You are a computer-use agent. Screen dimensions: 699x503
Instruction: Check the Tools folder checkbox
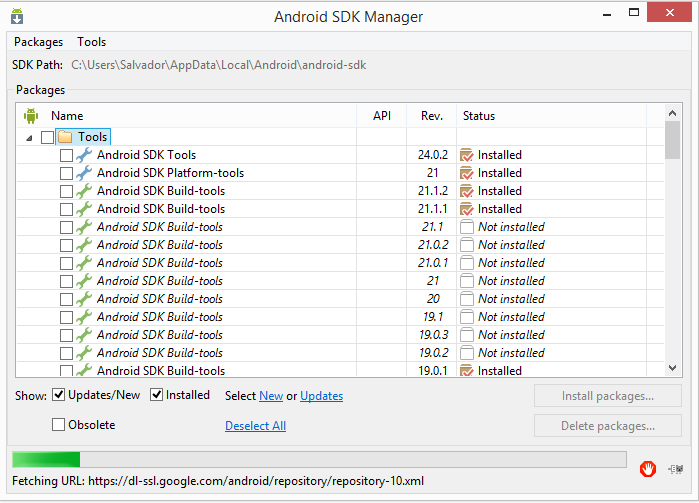click(x=47, y=137)
